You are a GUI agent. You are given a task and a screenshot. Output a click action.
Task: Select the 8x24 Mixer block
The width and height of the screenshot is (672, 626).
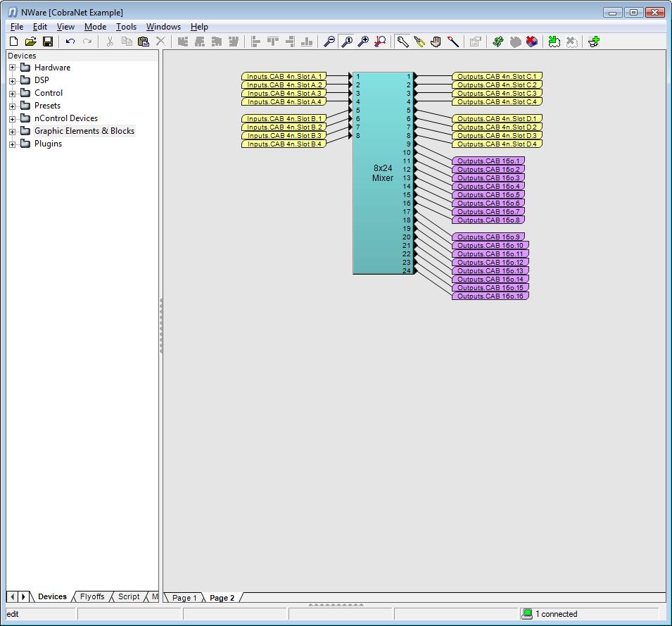(383, 173)
